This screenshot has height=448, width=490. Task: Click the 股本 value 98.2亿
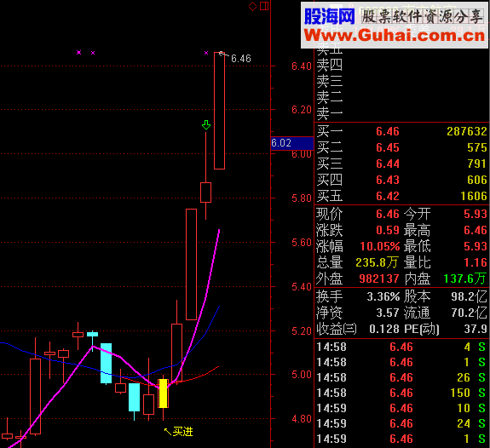(x=469, y=296)
